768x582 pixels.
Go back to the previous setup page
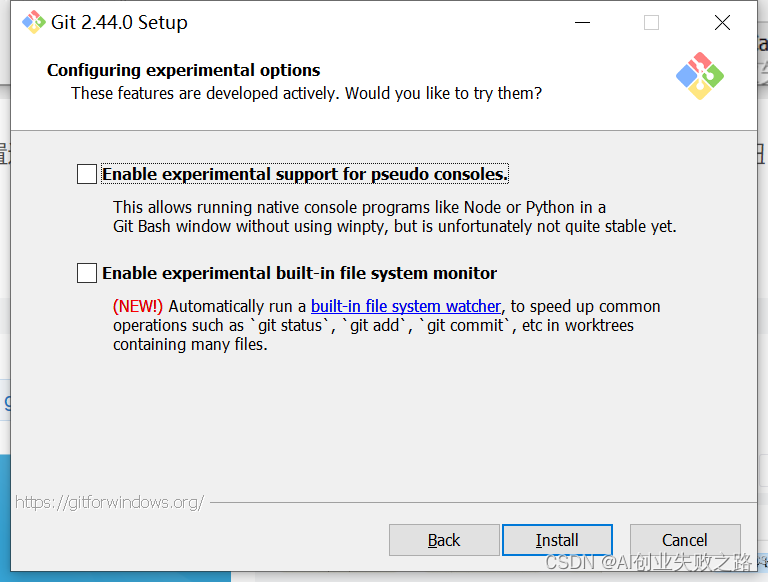[444, 540]
